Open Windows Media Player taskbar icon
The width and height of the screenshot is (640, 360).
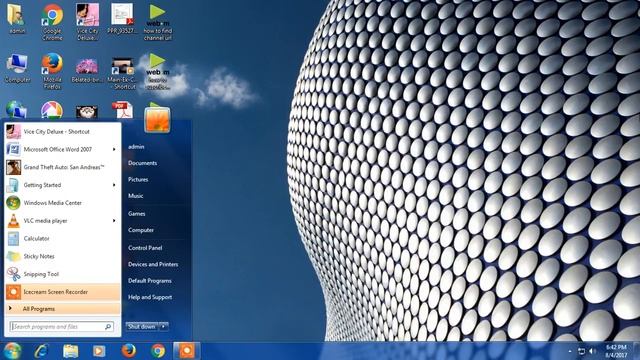tap(99, 351)
